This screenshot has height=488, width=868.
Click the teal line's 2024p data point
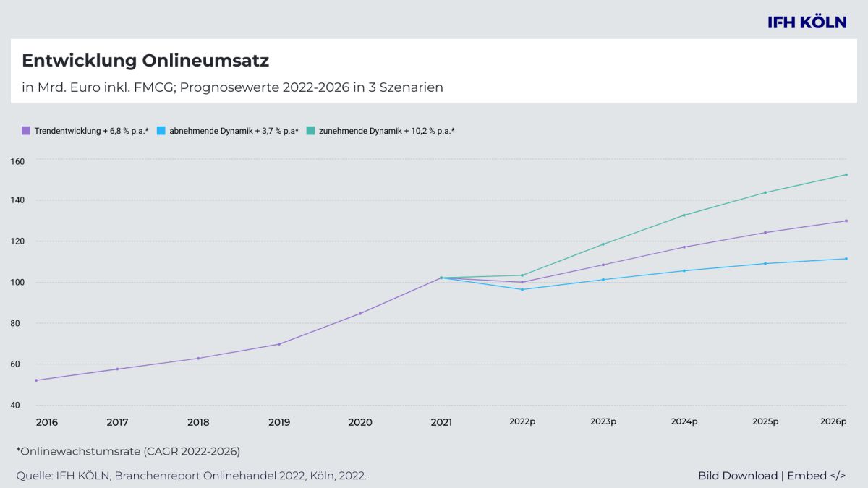(x=684, y=215)
